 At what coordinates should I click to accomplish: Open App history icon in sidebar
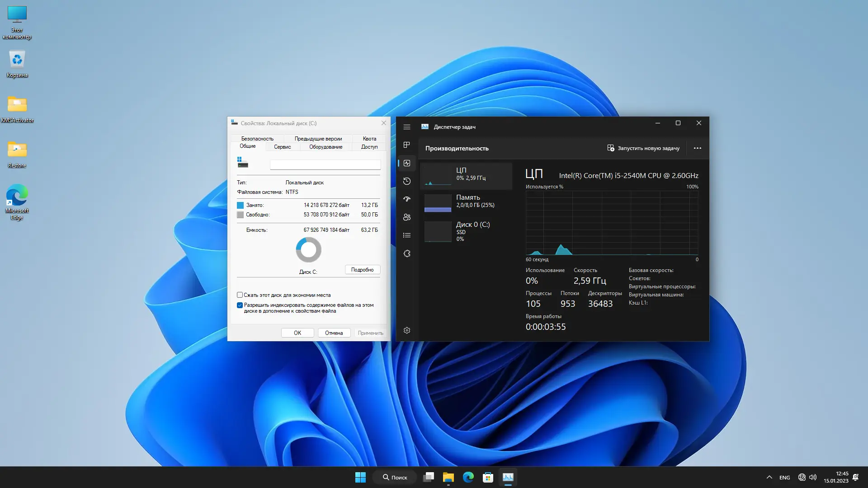(407, 181)
